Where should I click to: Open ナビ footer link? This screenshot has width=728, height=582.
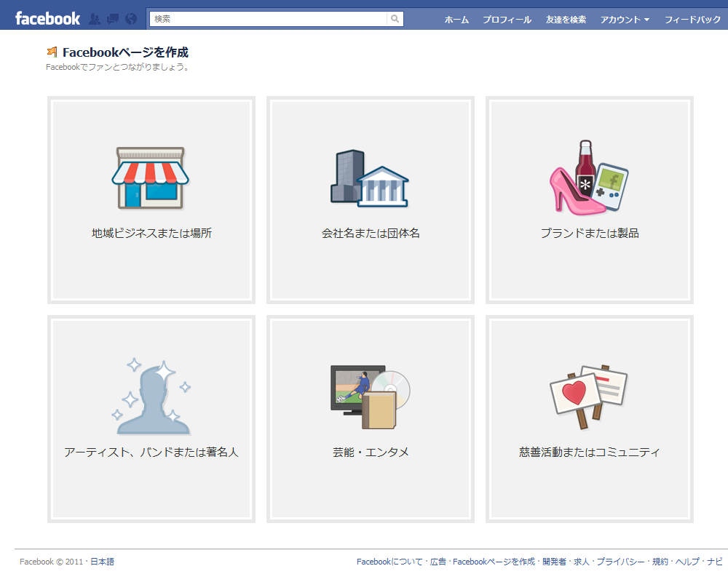coord(715,562)
